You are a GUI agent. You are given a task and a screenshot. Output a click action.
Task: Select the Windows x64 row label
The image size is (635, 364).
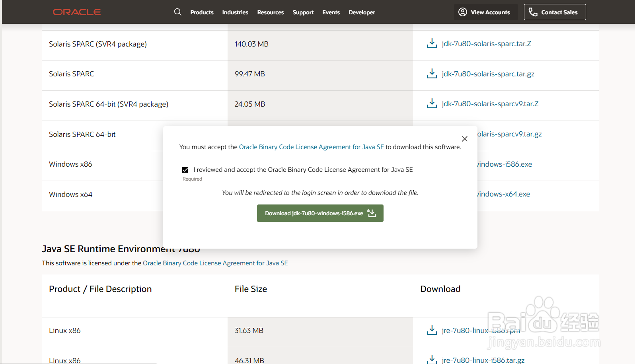click(70, 195)
